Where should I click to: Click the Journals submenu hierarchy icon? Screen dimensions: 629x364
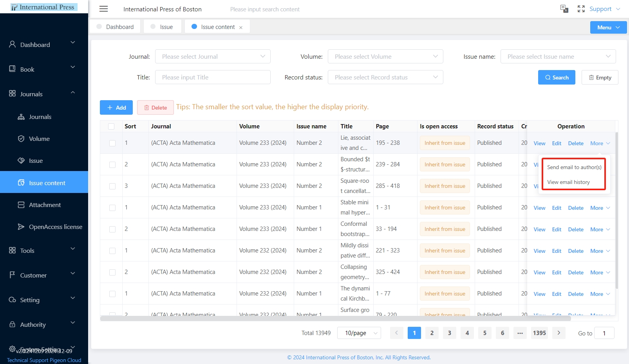click(x=21, y=117)
